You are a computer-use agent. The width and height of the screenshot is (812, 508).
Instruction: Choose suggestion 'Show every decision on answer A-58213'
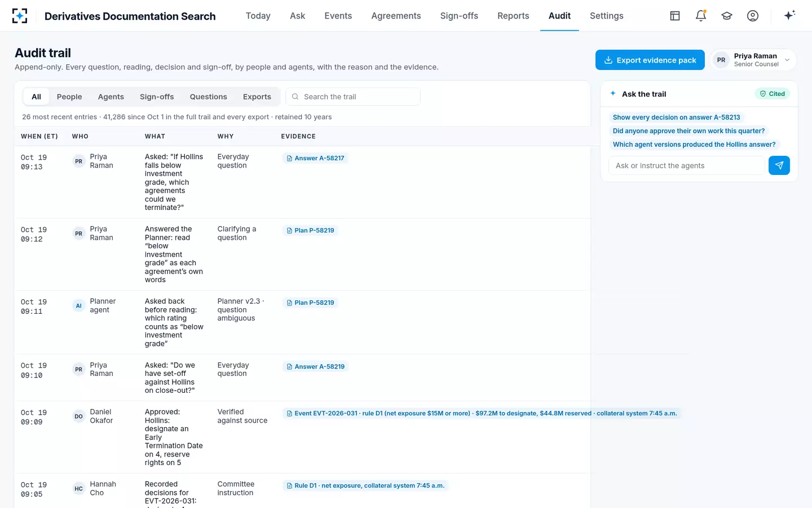click(x=677, y=117)
